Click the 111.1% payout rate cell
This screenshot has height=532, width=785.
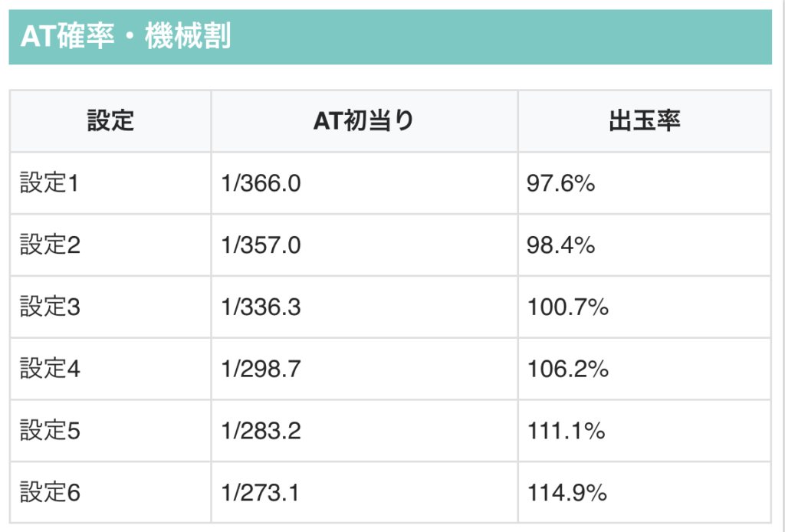pyautogui.click(x=567, y=432)
